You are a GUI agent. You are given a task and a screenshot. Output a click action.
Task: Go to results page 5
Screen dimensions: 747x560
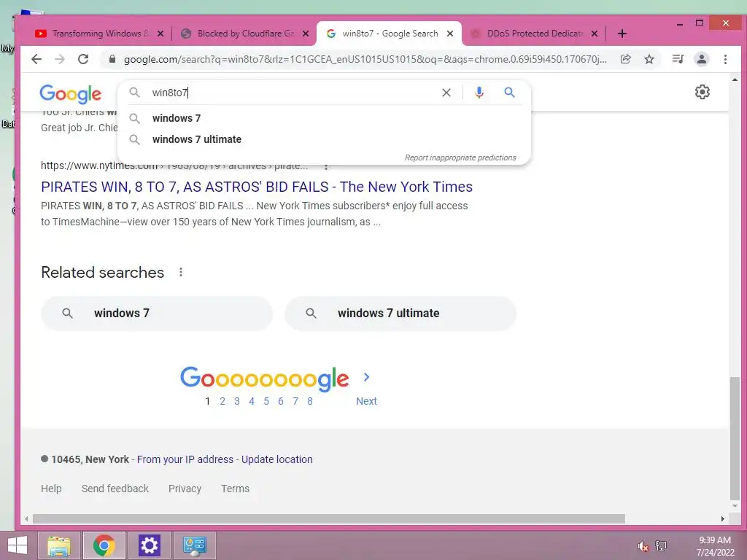pos(266,402)
